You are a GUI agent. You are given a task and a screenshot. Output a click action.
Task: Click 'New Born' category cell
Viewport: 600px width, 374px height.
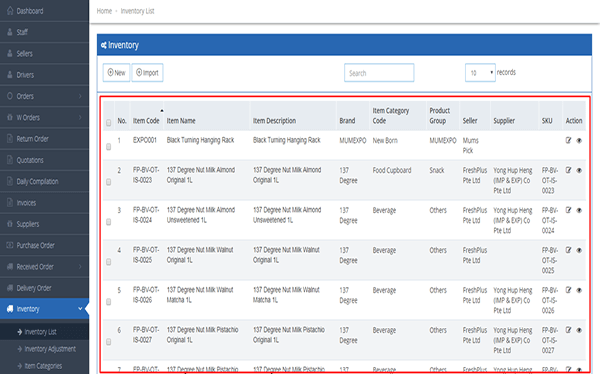(385, 140)
